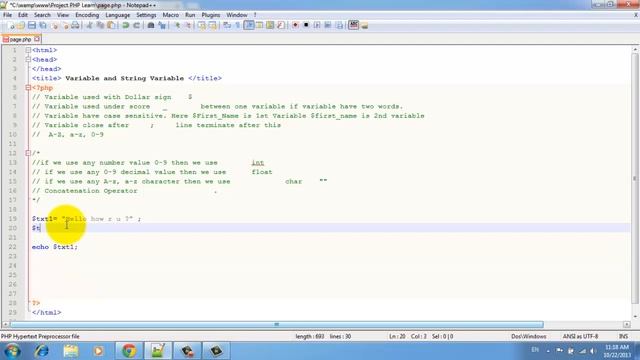Click the Close document toolbar icon
The width and height of the screenshot is (640, 360).
point(54,25)
